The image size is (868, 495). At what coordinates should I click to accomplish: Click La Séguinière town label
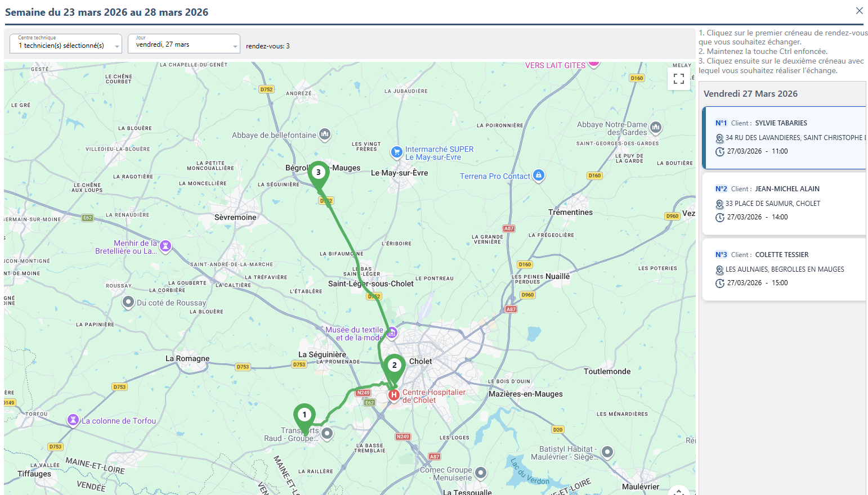322,354
